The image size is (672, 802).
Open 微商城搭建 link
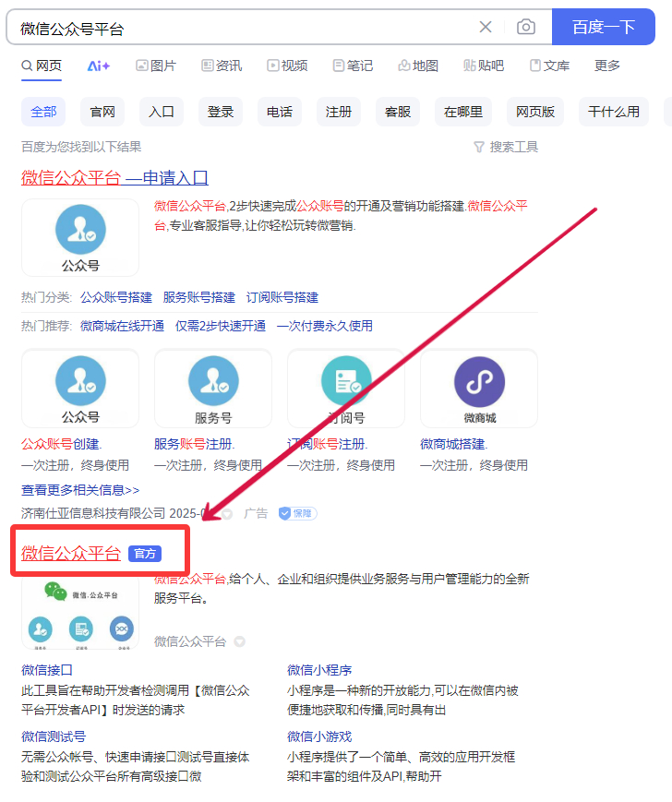(x=453, y=444)
